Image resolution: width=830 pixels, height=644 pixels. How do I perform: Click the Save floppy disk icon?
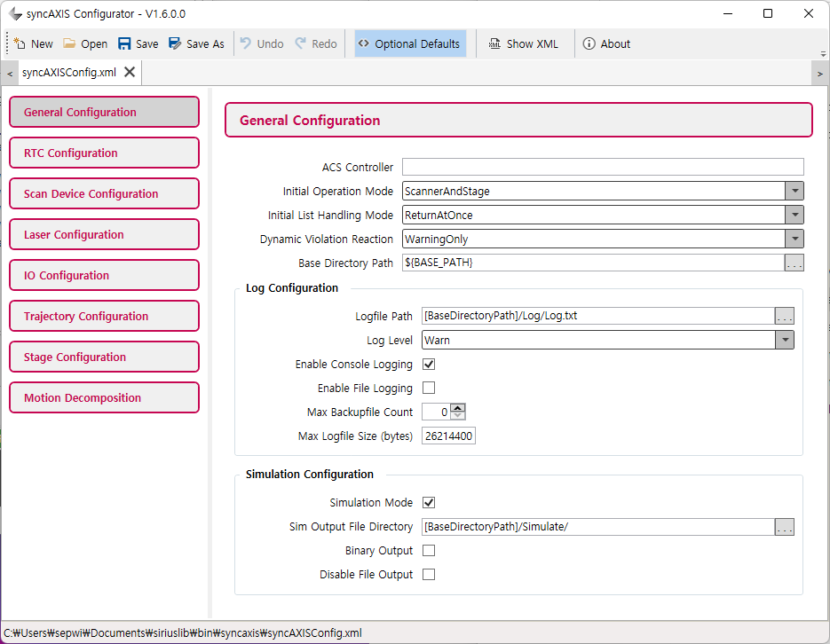pos(124,43)
